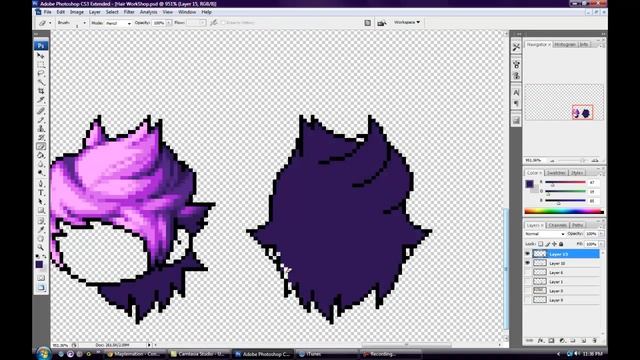Click the create new layer icon
The image size is (640, 360).
tap(584, 340)
